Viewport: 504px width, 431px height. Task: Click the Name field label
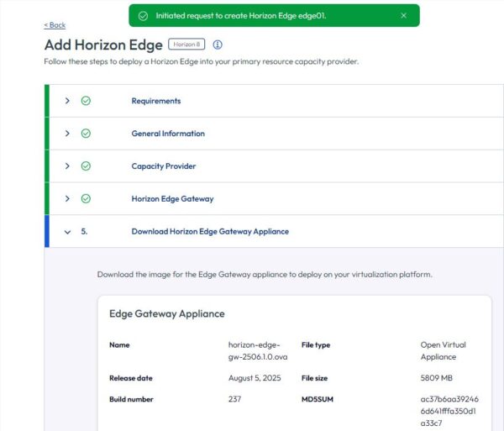pos(119,344)
